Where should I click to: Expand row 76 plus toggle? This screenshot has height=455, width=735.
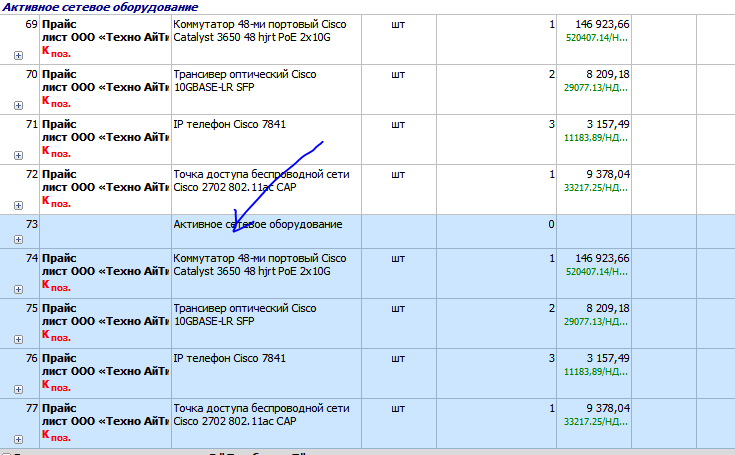[x=18, y=389]
